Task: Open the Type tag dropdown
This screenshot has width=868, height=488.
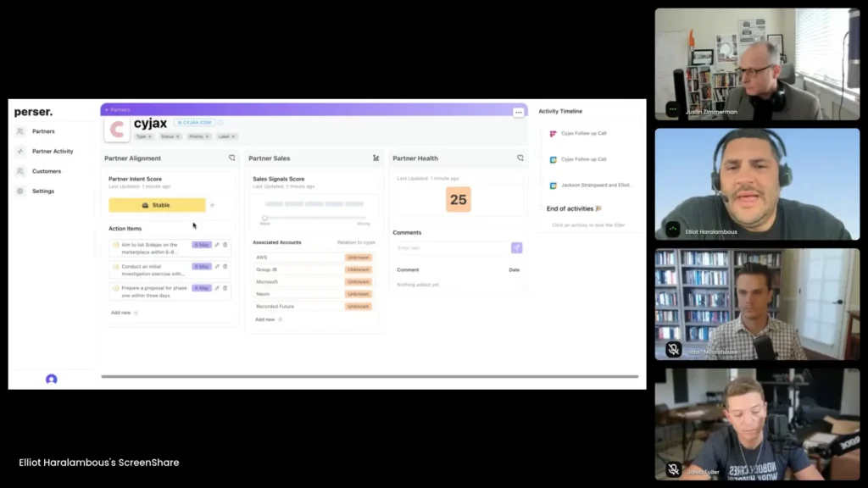Action: point(142,136)
